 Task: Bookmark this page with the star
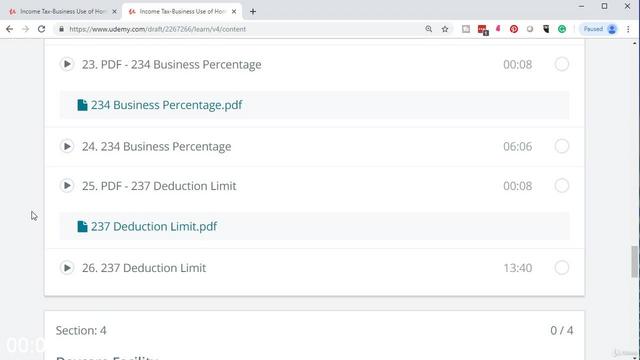pyautogui.click(x=445, y=29)
